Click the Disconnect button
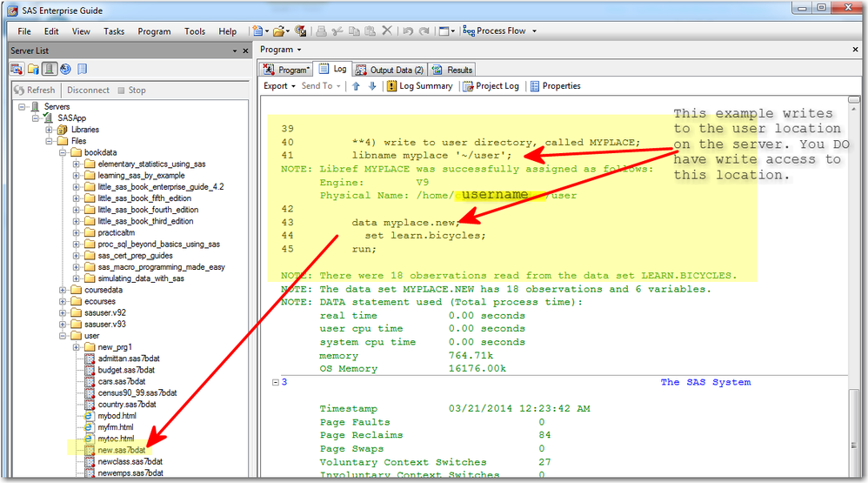This screenshot has height=483, width=868. tap(88, 90)
